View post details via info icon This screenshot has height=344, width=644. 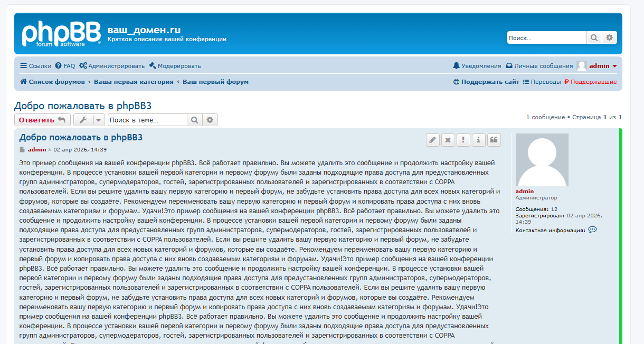pyautogui.click(x=479, y=140)
